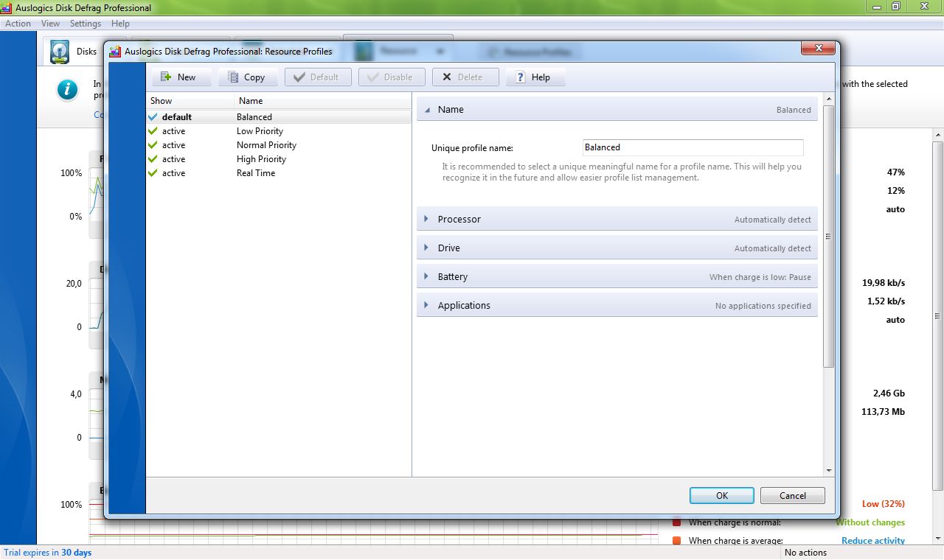
Task: Select the Real Time profile name
Action: [256, 173]
